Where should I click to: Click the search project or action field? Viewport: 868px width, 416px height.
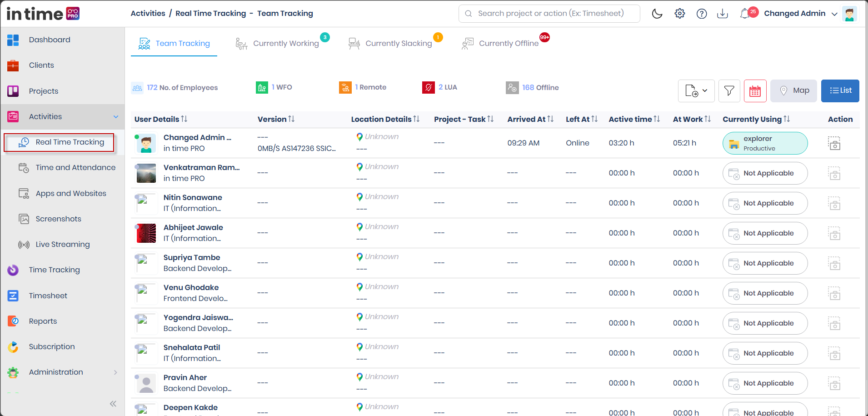tap(549, 14)
